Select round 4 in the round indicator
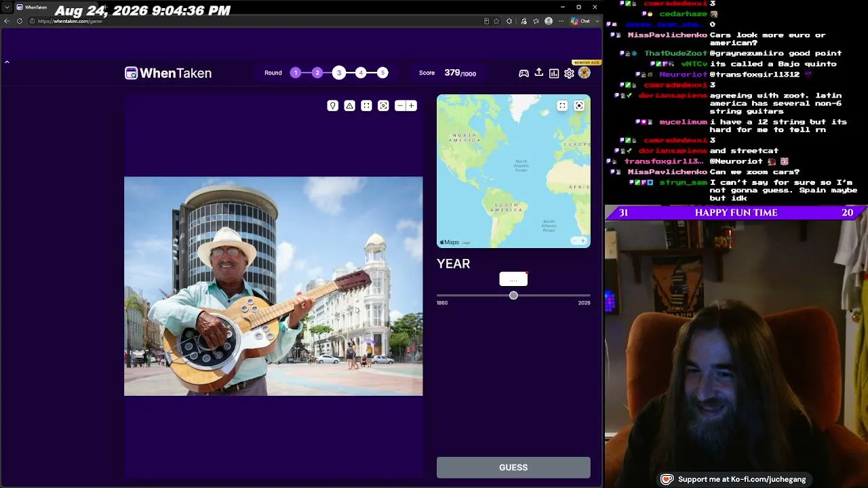This screenshot has width=868, height=488. coord(361,73)
